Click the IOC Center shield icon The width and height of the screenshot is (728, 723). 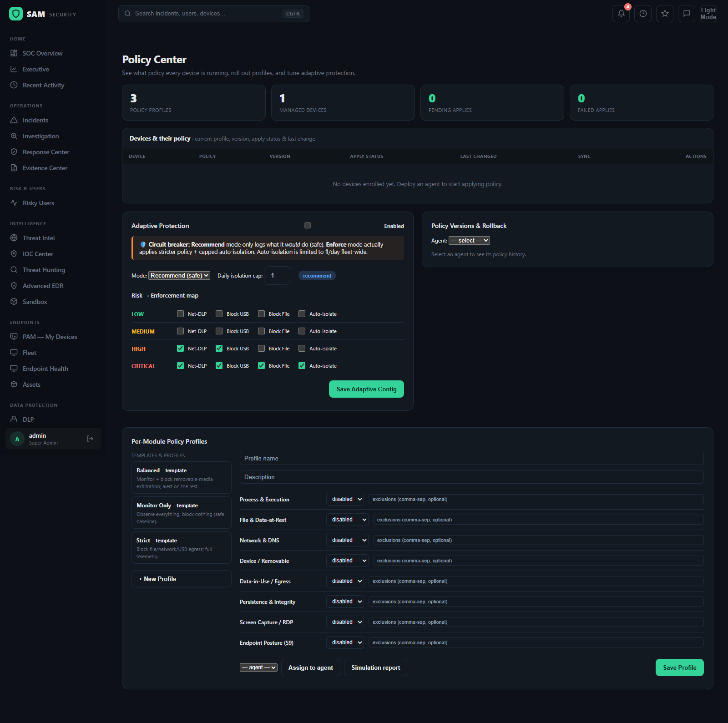14,254
